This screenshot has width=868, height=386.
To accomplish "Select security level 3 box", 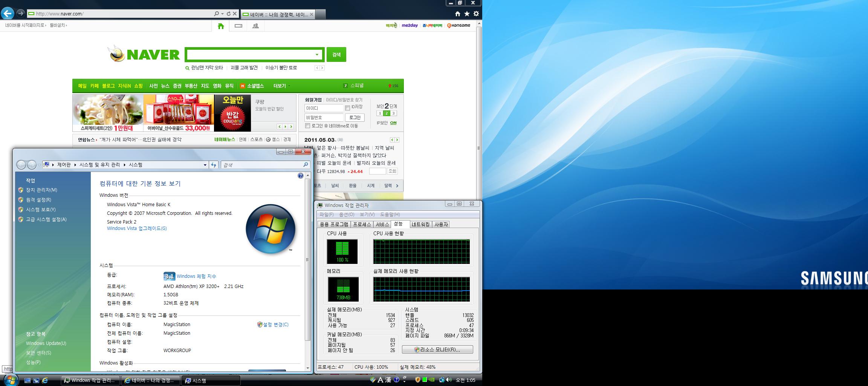I will click(x=393, y=113).
